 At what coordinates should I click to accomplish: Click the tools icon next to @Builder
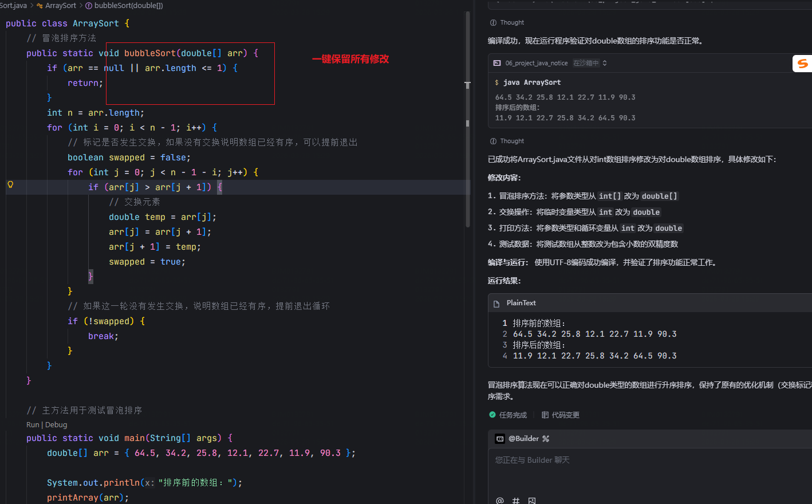tap(546, 439)
